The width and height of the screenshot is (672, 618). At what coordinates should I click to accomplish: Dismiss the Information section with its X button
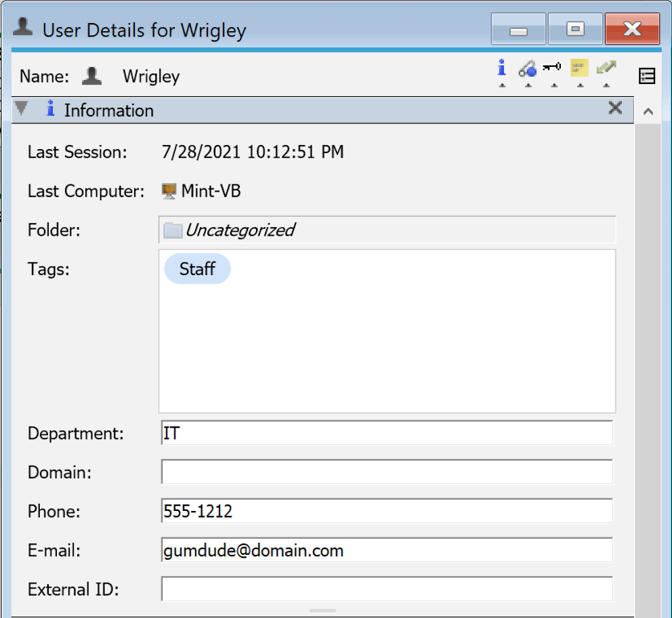(615, 108)
